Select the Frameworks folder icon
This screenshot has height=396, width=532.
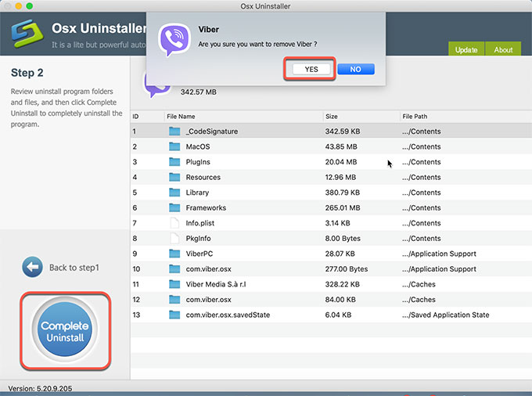[x=174, y=207]
